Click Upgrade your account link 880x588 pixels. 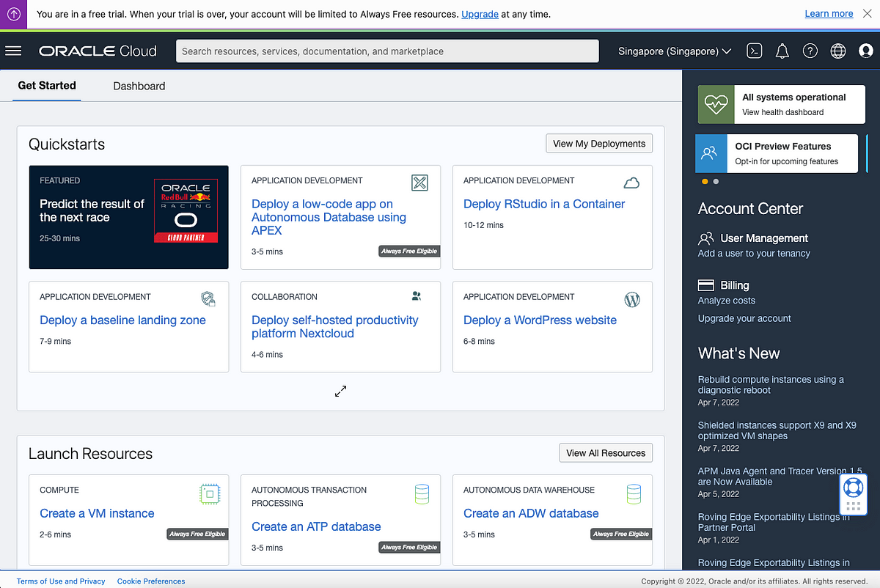tap(744, 318)
